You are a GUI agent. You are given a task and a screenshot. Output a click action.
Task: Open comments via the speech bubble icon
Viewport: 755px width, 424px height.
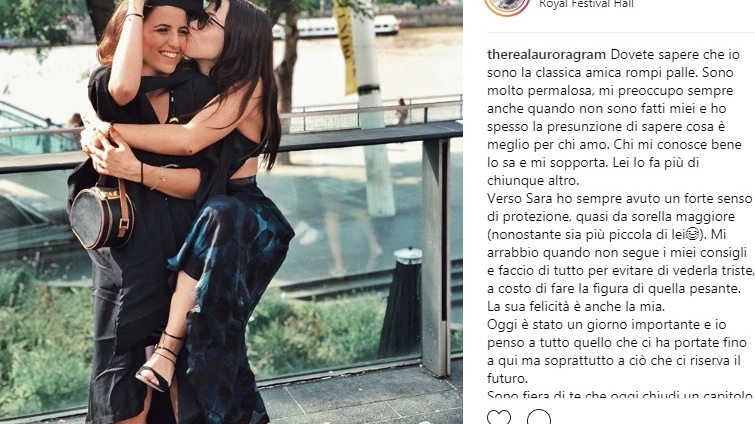pyautogui.click(x=538, y=417)
